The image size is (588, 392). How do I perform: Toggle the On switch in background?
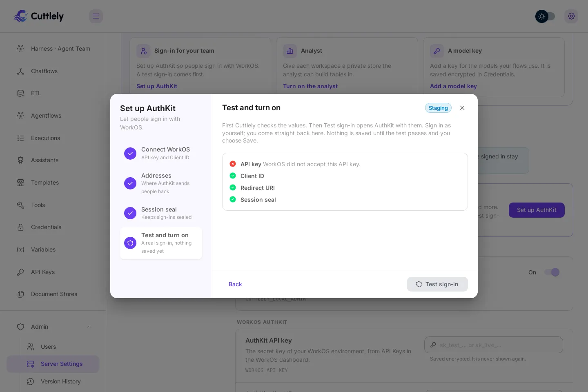[x=552, y=272]
